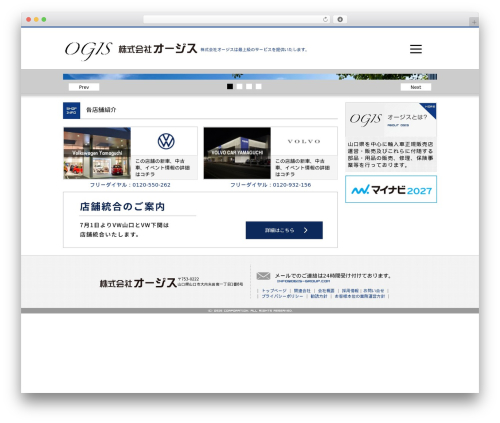500x423 pixels.
Task: Reload the page via browser refresh icon
Action: pos(325,19)
